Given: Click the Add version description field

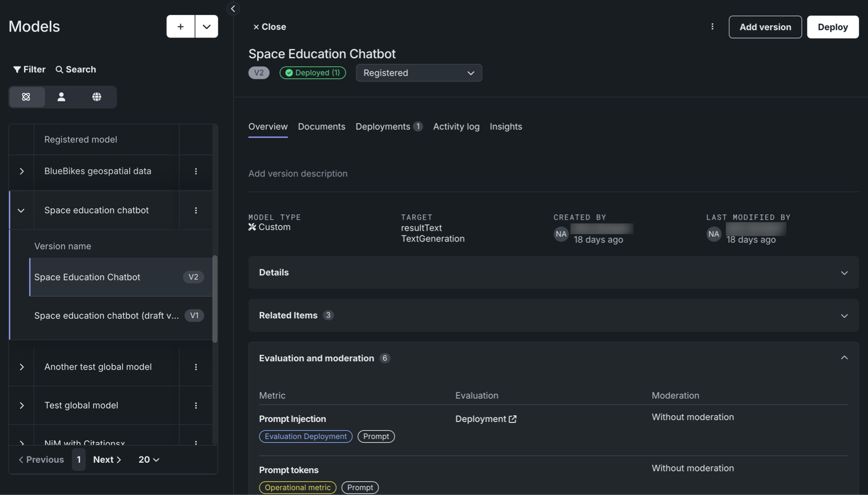Looking at the screenshot, I should 298,174.
